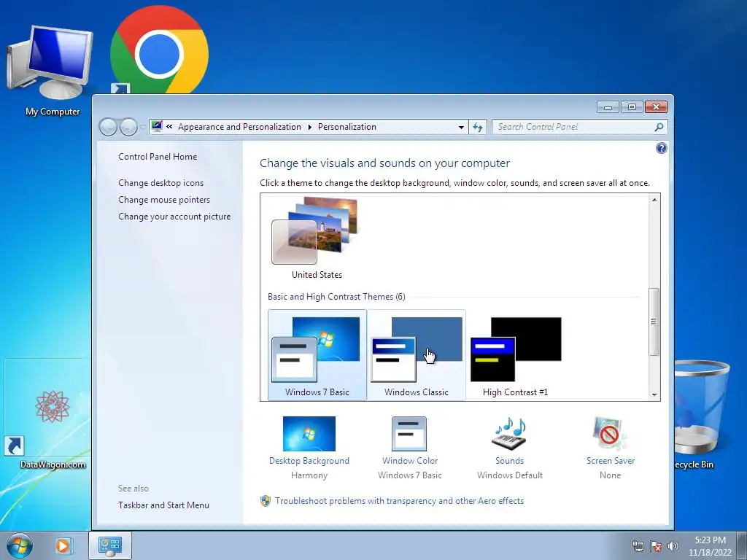Image resolution: width=747 pixels, height=560 pixels.
Task: Click the theme list scroll up arrow
Action: pos(654,200)
